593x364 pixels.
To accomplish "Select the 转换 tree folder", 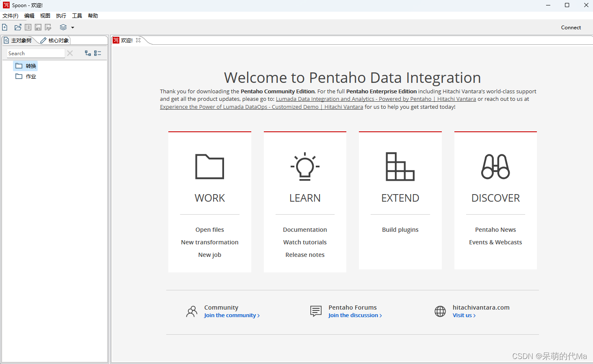I will tap(26, 66).
